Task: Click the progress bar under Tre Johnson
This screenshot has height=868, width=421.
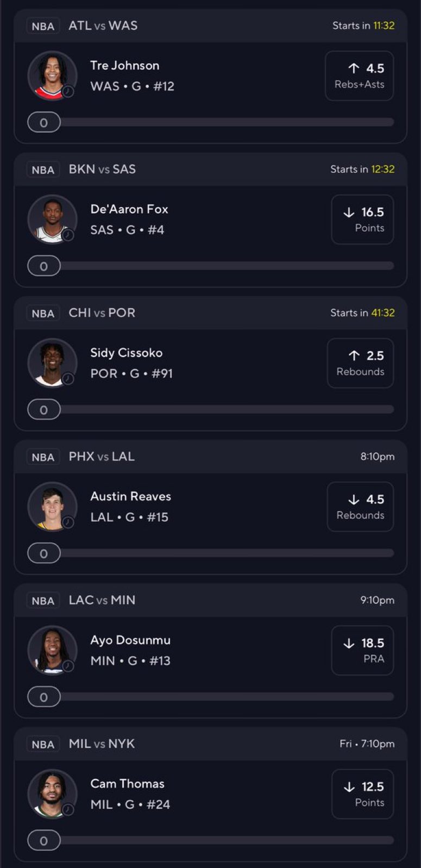Action: click(227, 122)
